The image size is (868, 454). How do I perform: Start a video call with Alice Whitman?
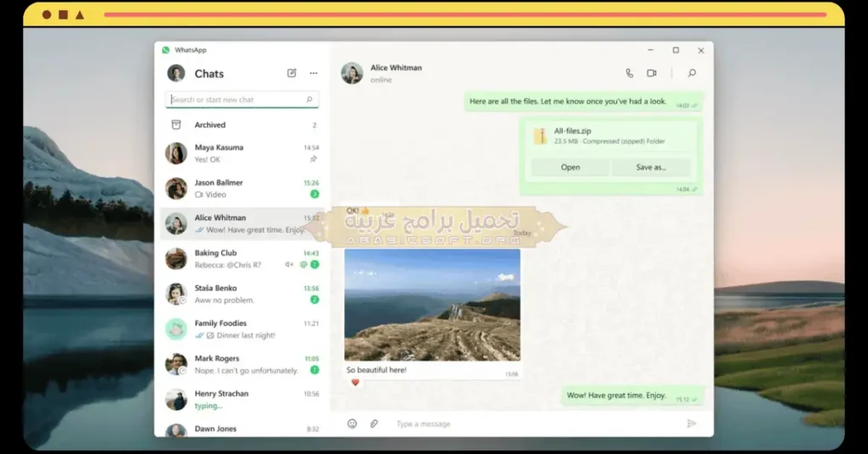tap(652, 73)
